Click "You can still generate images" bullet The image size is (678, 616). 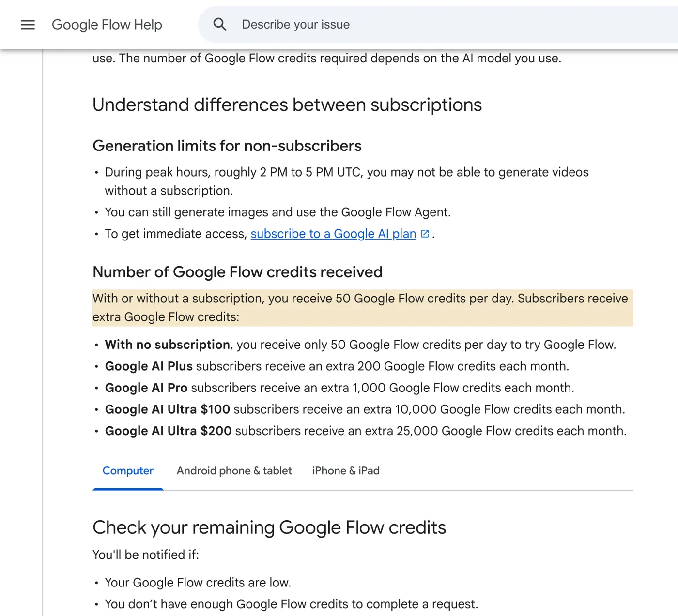278,212
